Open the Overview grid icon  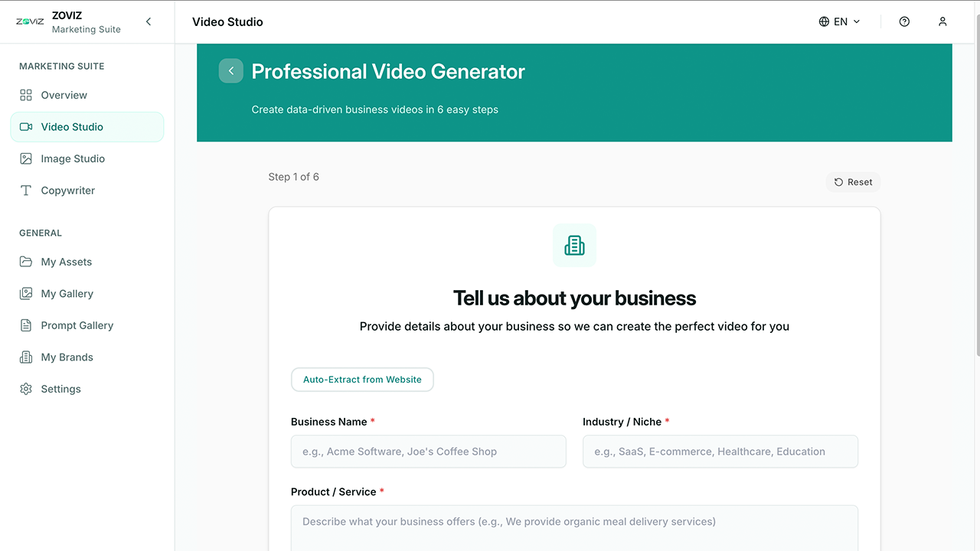click(x=26, y=95)
